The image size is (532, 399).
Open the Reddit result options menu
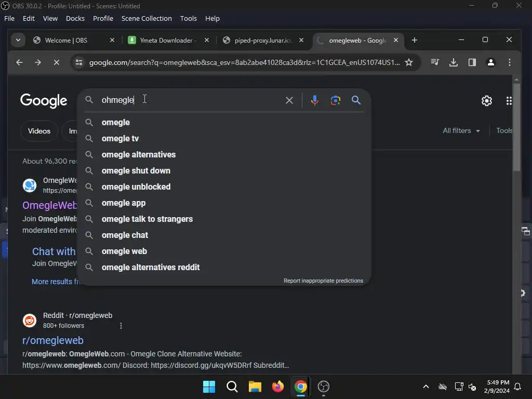[121, 326]
